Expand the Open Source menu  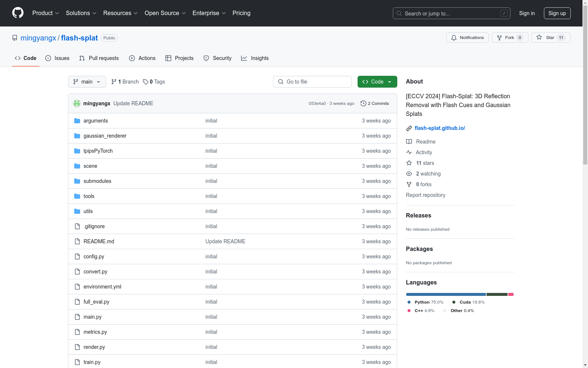click(x=165, y=13)
